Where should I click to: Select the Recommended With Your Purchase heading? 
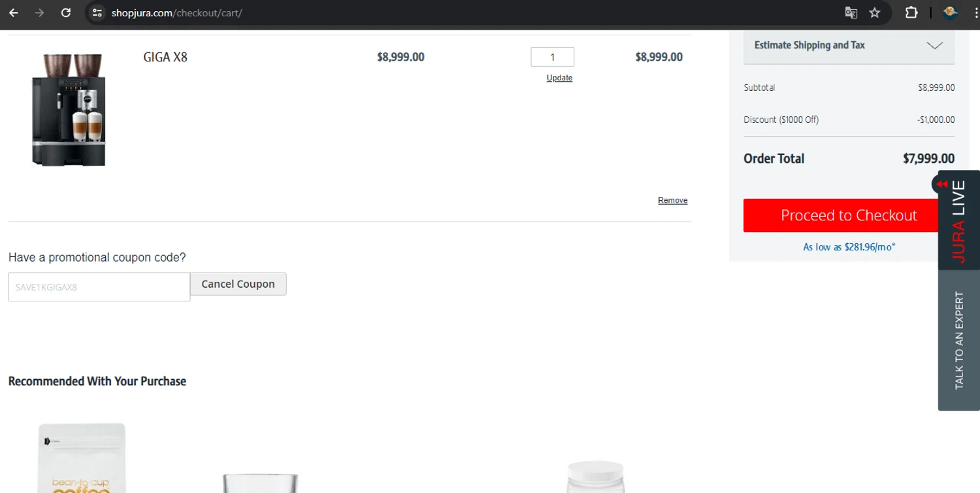97,381
